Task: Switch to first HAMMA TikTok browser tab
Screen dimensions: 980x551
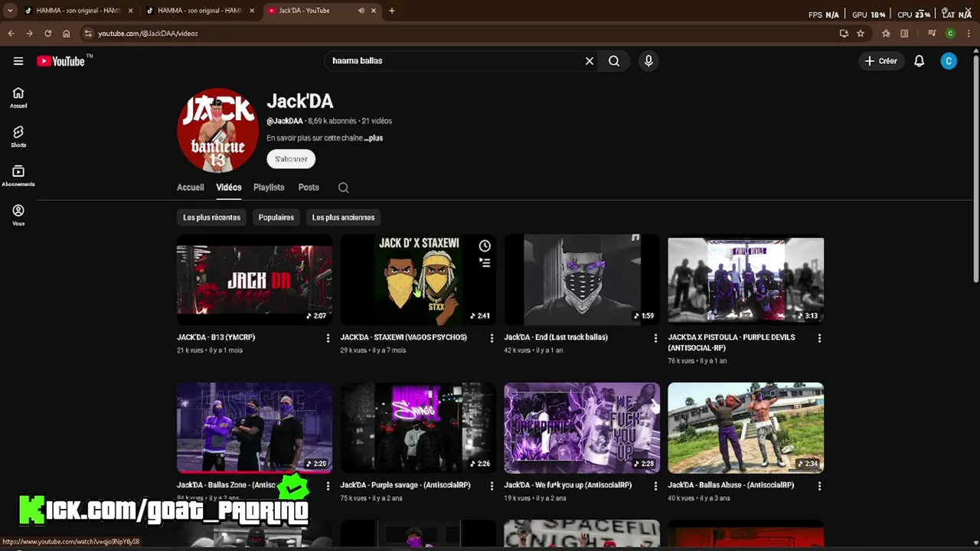Action: point(78,11)
